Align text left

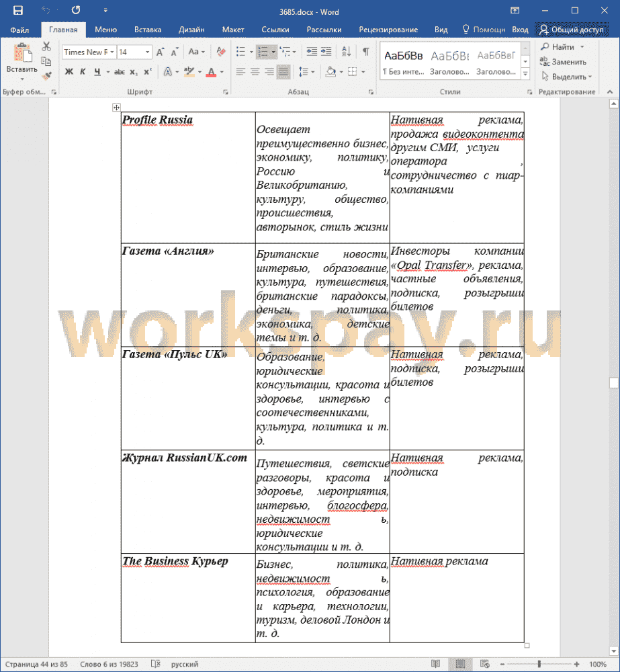click(x=240, y=72)
